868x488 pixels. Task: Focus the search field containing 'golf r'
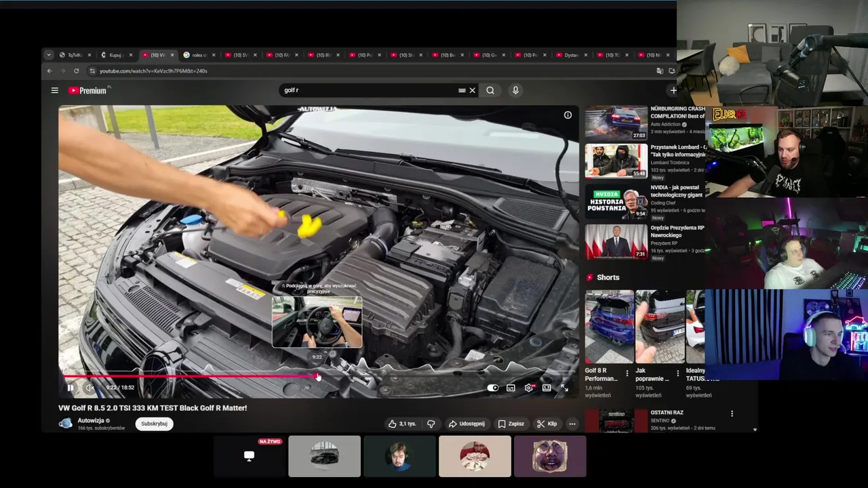[370, 90]
